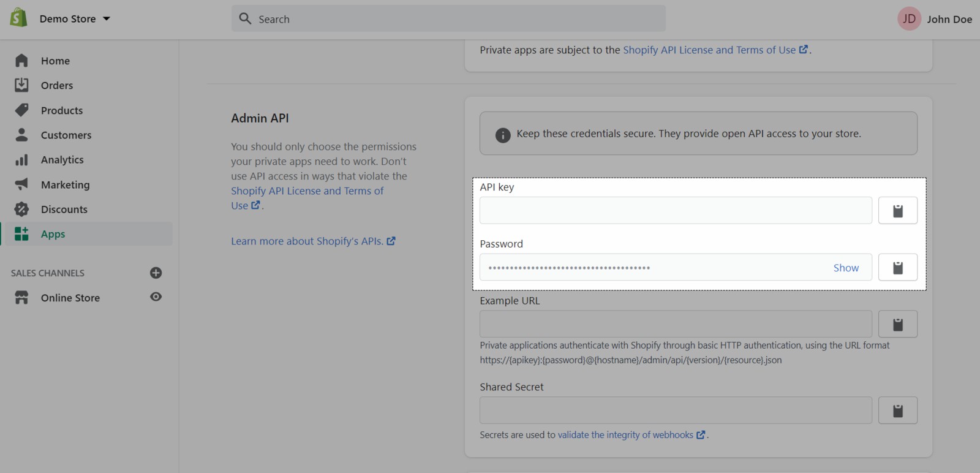The height and width of the screenshot is (473, 980).
Task: Show the hidden password
Action: pos(846,268)
